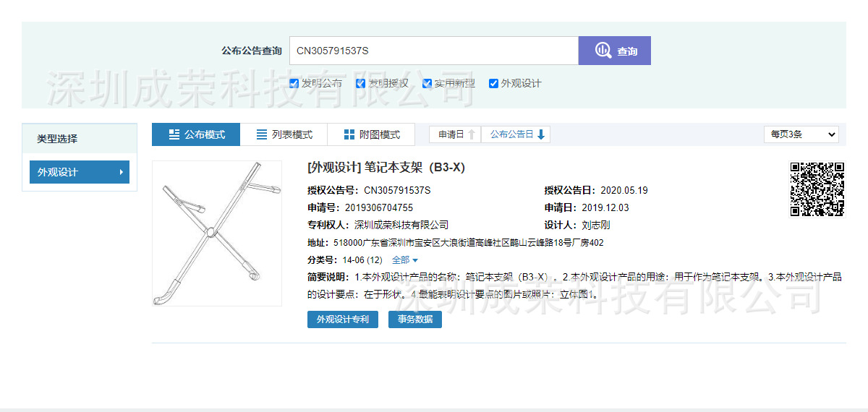Uncheck the 发明公布 checkbox
The image size is (868, 412).
294,83
